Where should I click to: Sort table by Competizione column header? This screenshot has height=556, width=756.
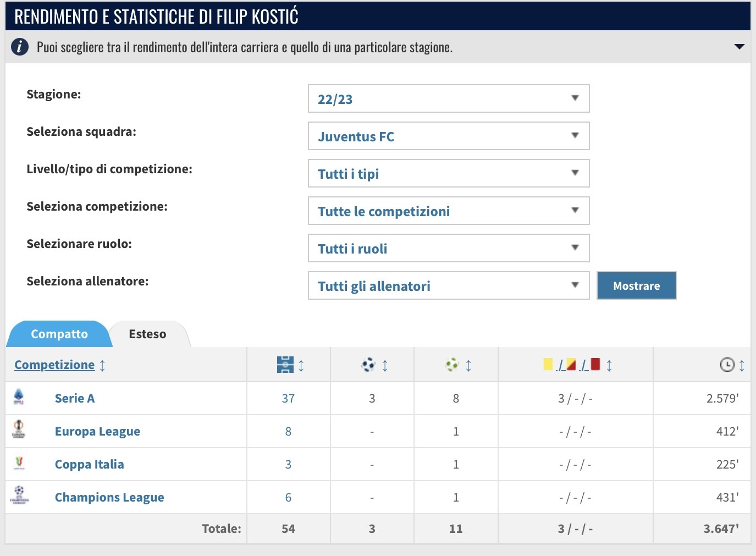click(x=54, y=365)
